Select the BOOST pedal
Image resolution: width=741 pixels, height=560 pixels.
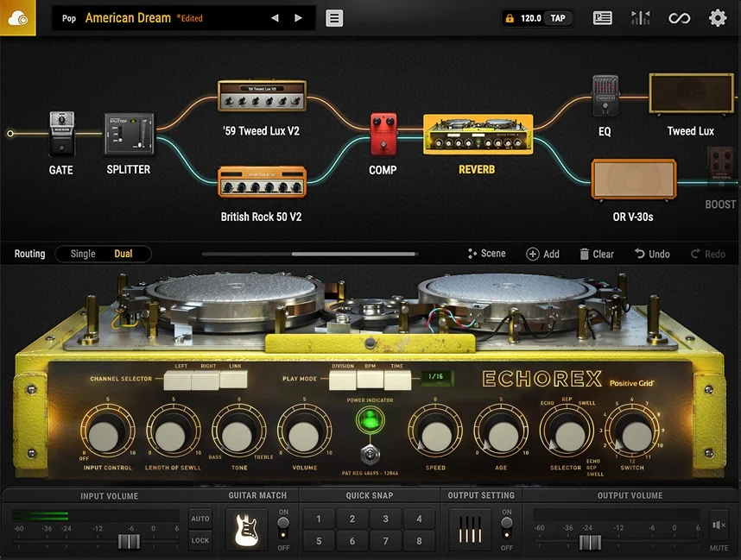point(720,168)
